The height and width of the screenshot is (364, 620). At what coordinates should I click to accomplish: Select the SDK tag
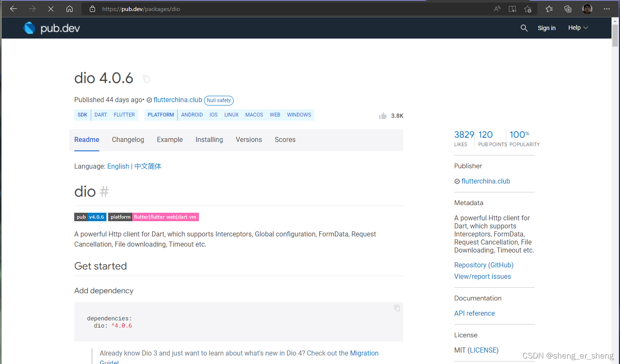82,115
